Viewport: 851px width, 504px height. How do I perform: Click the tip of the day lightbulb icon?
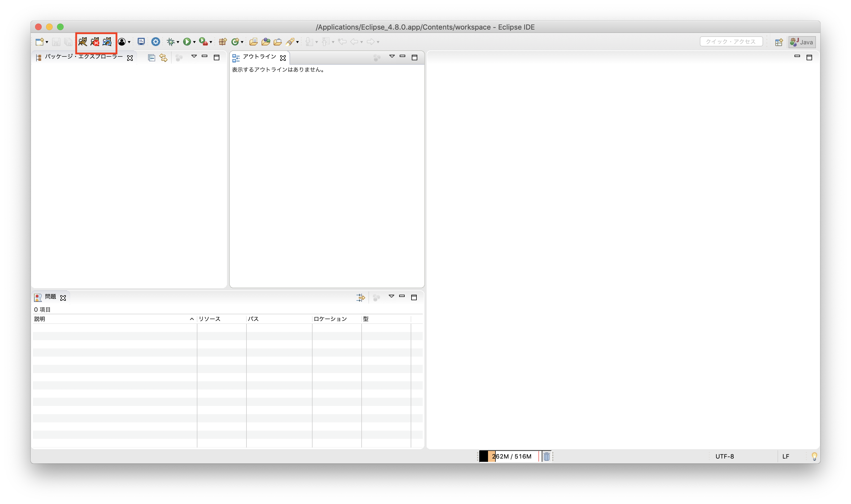(814, 456)
